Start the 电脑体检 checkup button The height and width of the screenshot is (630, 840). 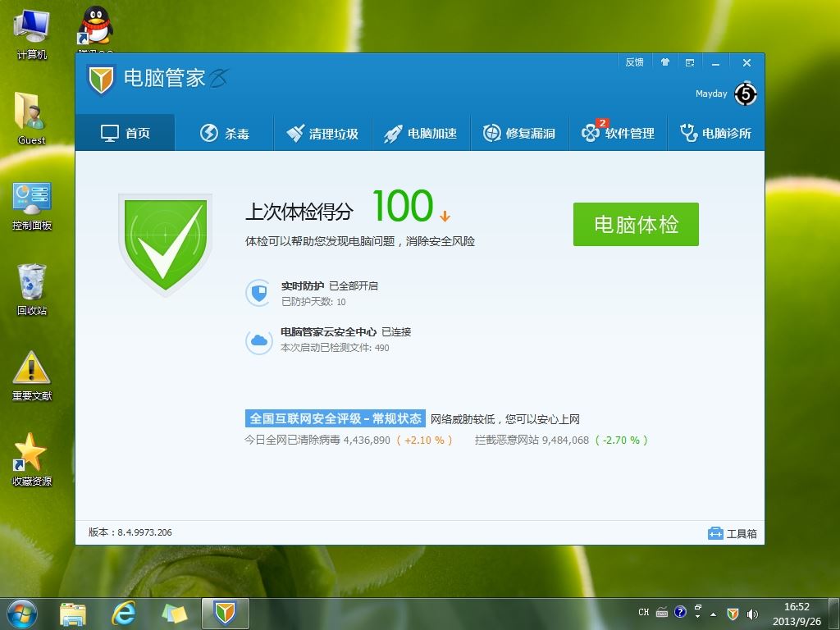click(636, 225)
